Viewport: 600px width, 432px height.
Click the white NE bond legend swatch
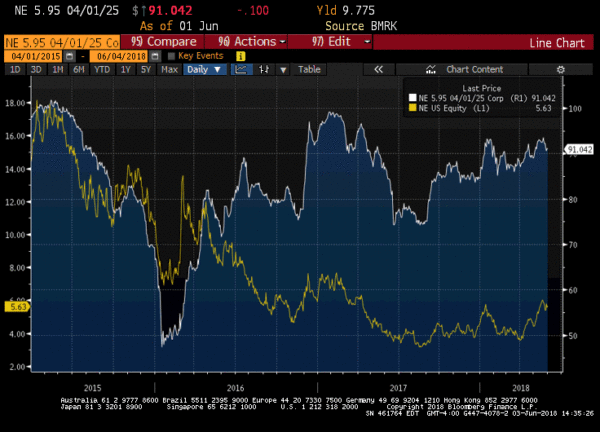point(412,98)
